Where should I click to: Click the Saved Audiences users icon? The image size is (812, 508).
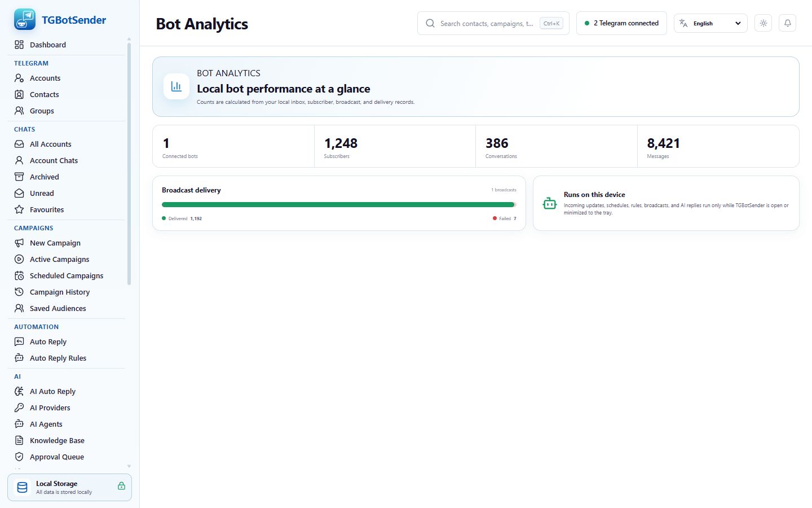pyautogui.click(x=19, y=308)
